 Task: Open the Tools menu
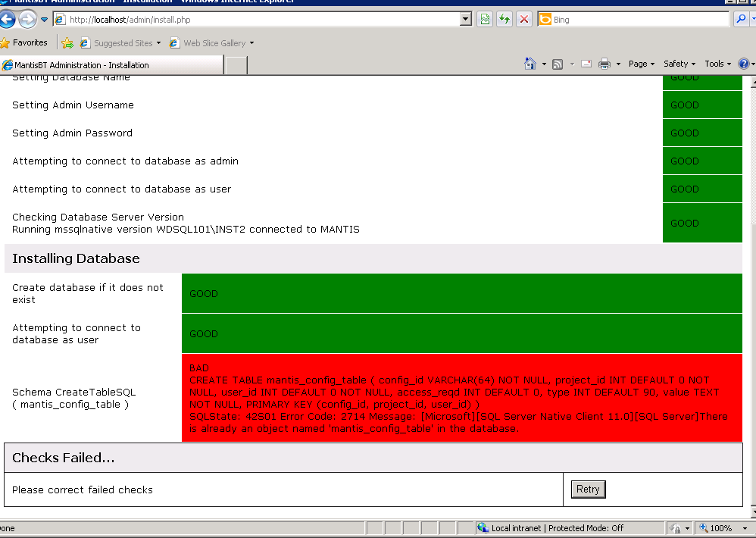[717, 64]
